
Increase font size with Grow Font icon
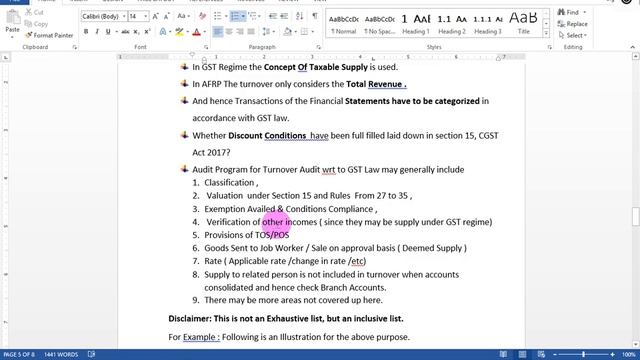(155, 16)
